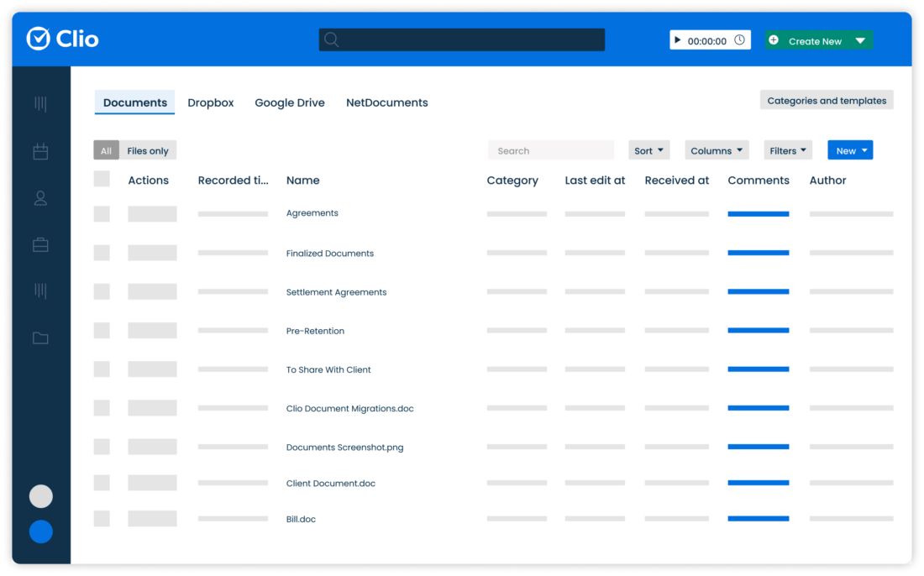Screen dimensions: 924x576
Task: Select the calendar icon in the sidebar
Action: tap(40, 151)
